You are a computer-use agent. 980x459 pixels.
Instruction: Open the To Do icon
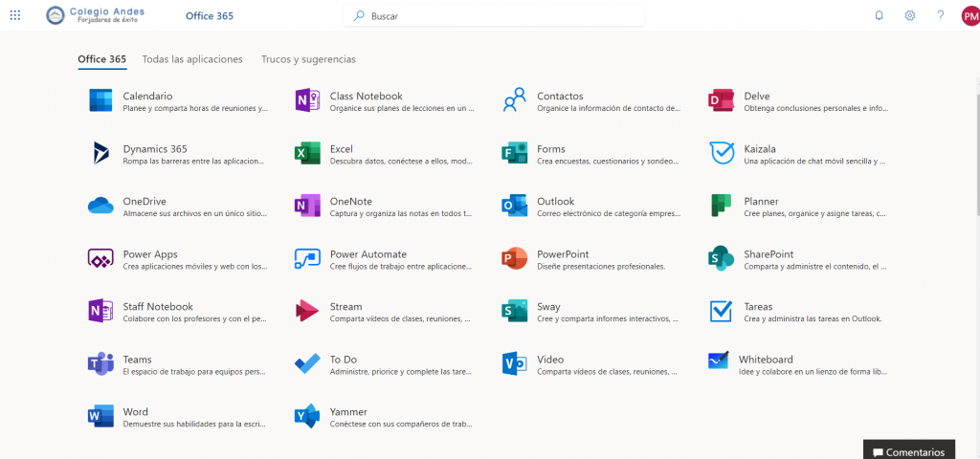[307, 363]
